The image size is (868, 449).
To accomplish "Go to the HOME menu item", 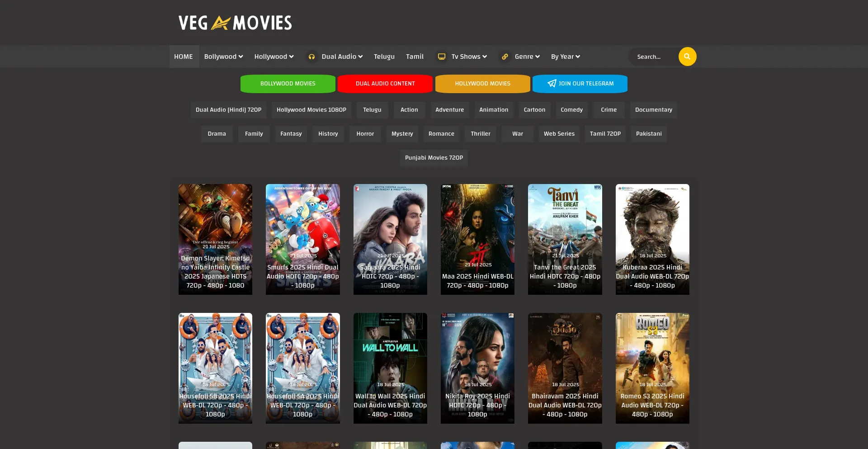I will tap(184, 57).
